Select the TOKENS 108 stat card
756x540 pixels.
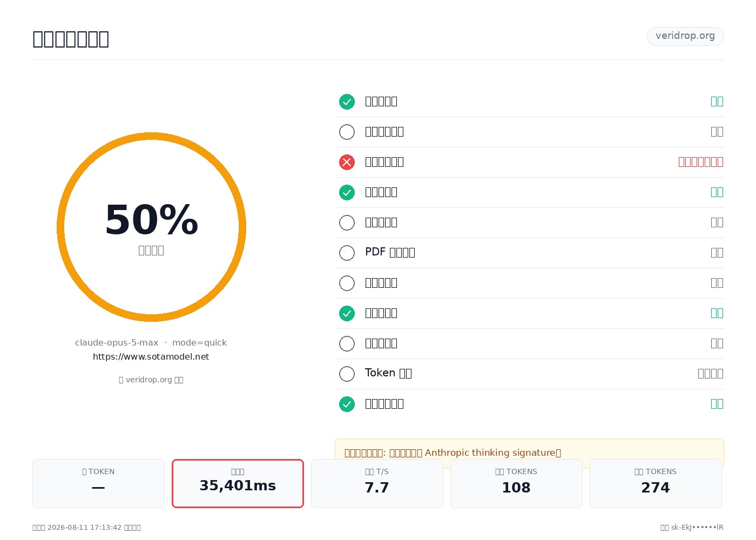pos(516,483)
